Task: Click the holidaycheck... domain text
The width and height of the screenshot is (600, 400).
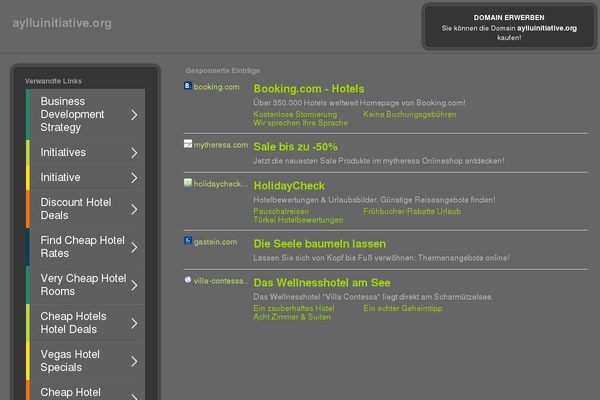Action: 221,184
